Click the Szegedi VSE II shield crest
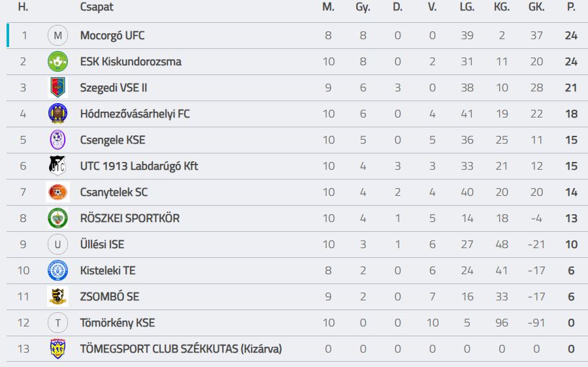This screenshot has width=588, height=367. click(x=57, y=88)
